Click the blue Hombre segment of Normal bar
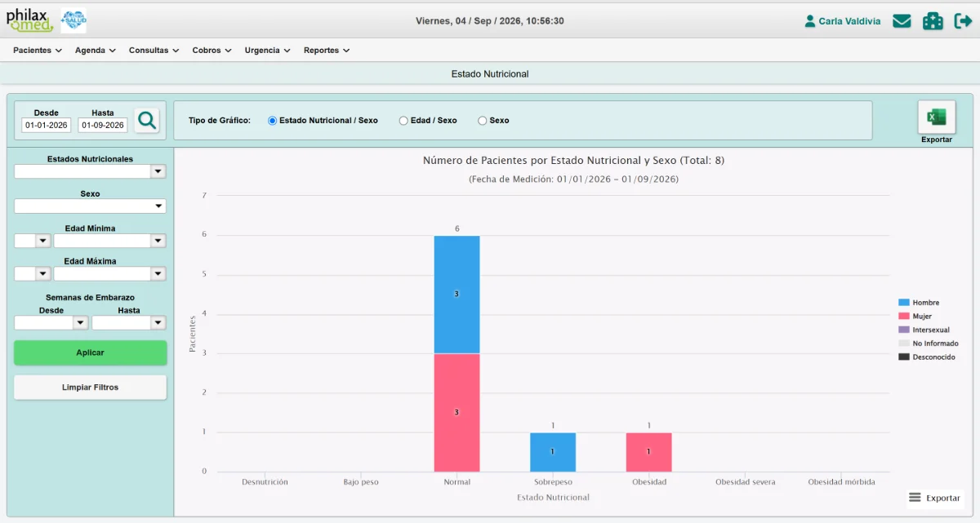Screen dimensions: 980x523 click(x=457, y=295)
